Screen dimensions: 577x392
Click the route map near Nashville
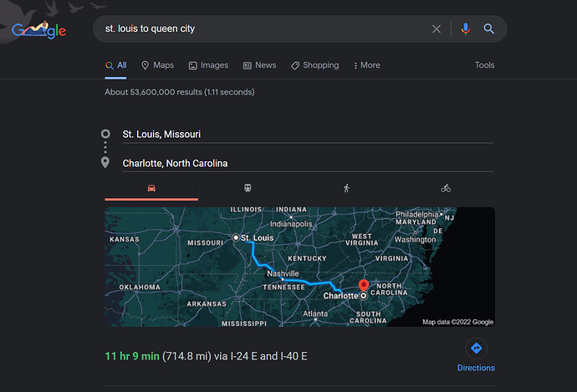(283, 275)
